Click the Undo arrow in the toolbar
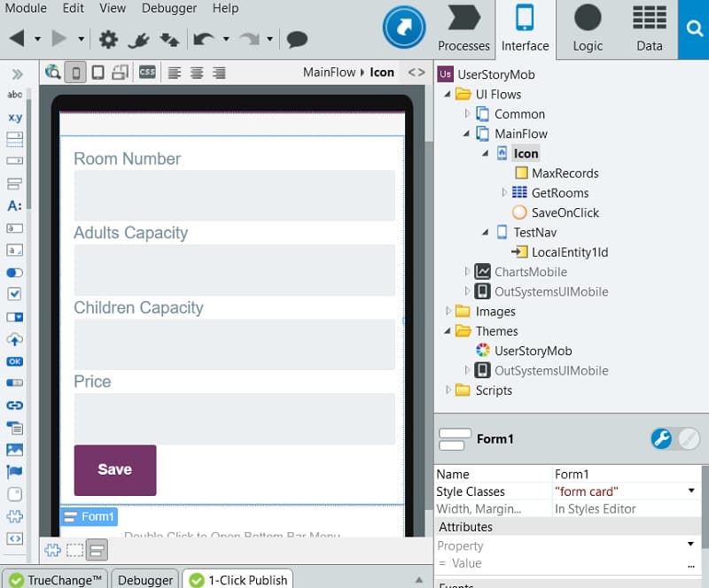This screenshot has width=709, height=588. coord(204,39)
